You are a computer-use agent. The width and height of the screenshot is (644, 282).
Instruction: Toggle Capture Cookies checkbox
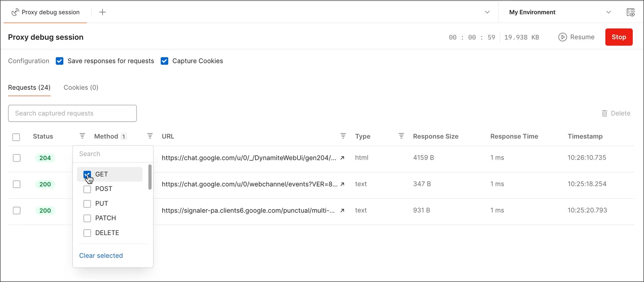click(x=164, y=61)
